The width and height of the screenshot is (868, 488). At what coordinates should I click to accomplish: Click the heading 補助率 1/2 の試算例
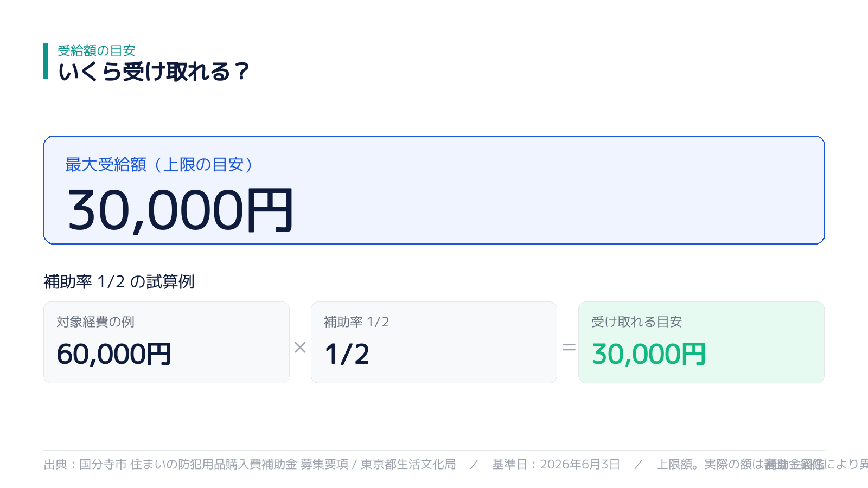[119, 282]
